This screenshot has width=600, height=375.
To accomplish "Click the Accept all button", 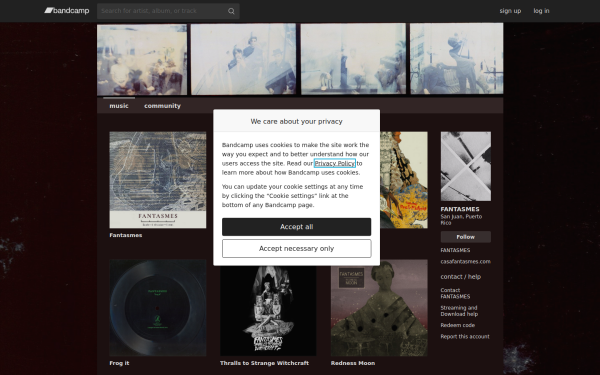I will click(x=297, y=227).
